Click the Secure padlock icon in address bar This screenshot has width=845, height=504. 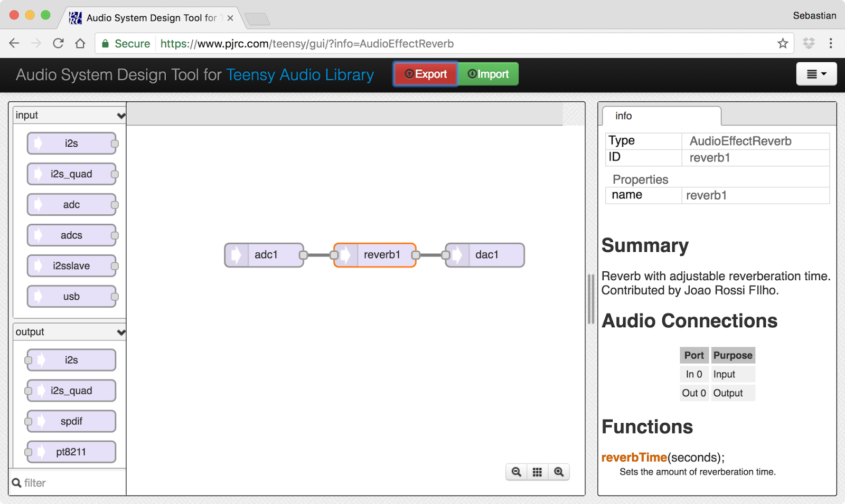106,44
